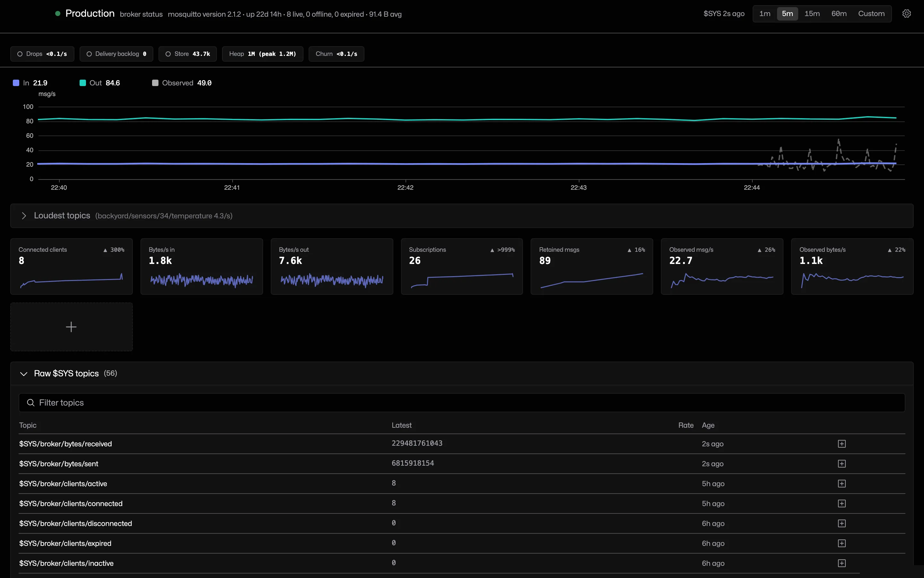Add bytes/sent topic with plus icon
The image size is (924, 578).
pos(842,464)
